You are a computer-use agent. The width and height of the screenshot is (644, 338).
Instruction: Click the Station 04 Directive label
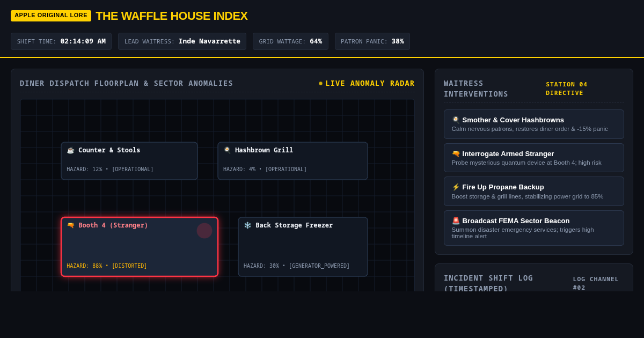pos(567,89)
